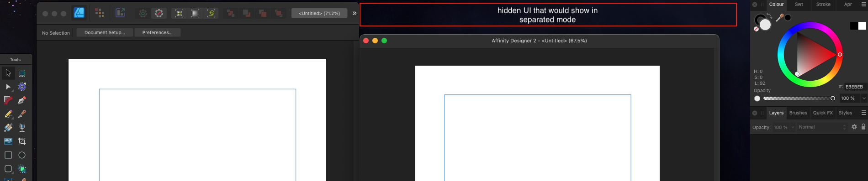Open the Colour tab

[x=776, y=4]
